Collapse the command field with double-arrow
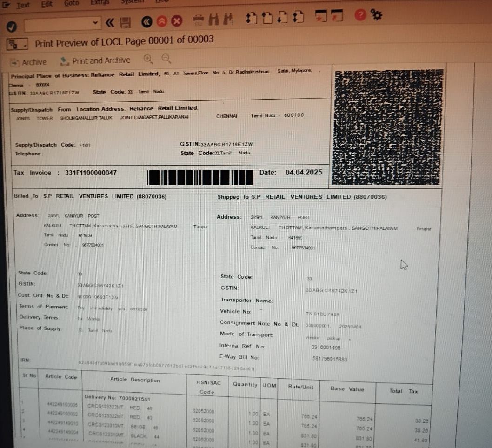Image resolution: width=492 pixels, height=448 pixels. [x=110, y=22]
